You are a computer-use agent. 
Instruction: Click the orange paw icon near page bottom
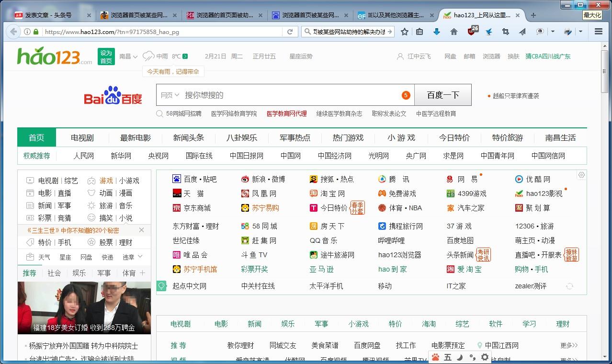coord(435,357)
